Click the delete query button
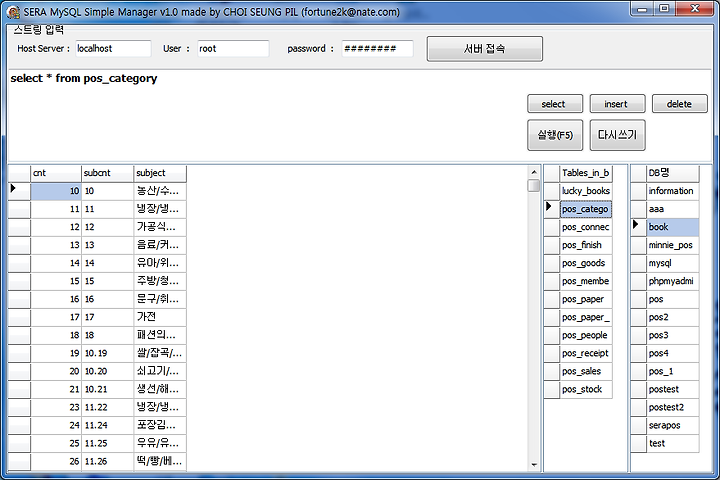720x480 pixels. point(680,104)
